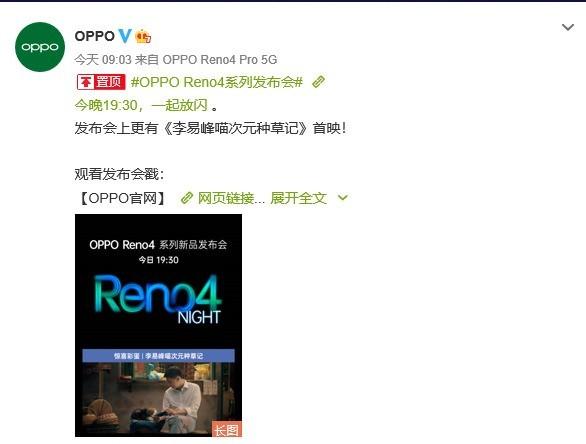586x444 pixels.
Task: Open the Reno4 Night poster image
Action: coord(158,325)
